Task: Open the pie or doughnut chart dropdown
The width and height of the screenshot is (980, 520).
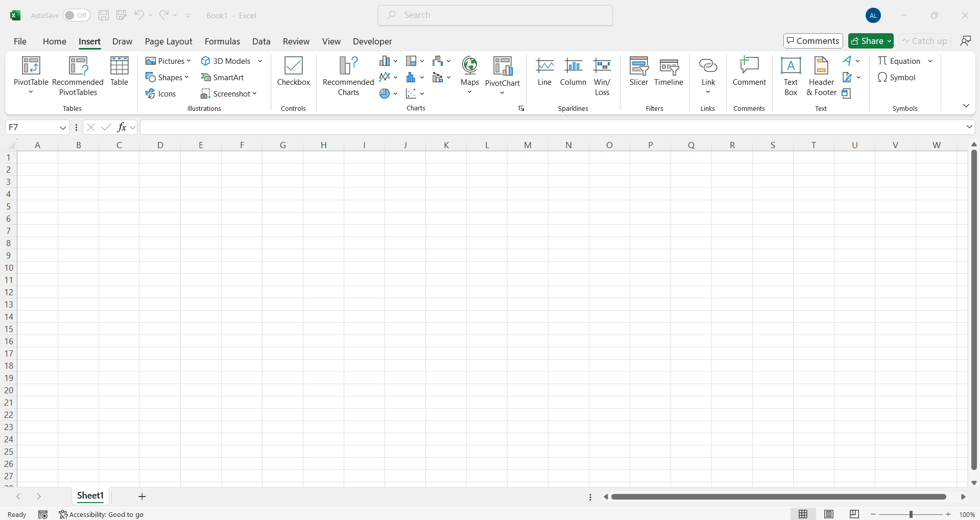Action: (x=388, y=93)
